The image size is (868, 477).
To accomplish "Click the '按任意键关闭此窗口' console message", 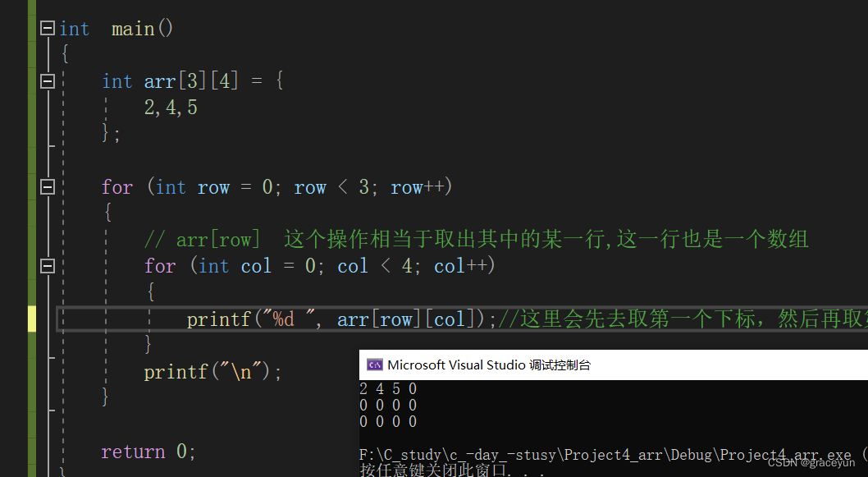I will 433,471.
